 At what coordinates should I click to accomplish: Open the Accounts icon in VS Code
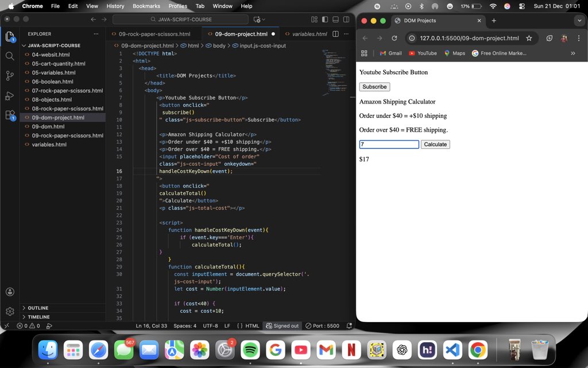[10, 292]
